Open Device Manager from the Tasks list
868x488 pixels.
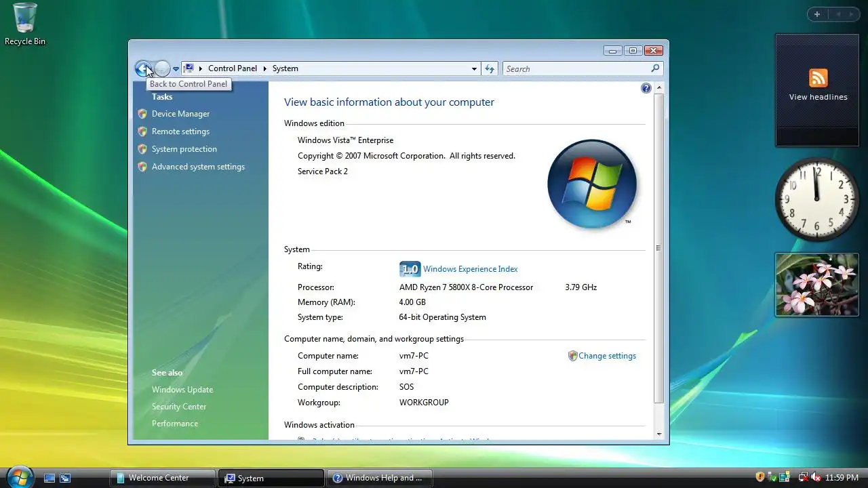point(180,114)
